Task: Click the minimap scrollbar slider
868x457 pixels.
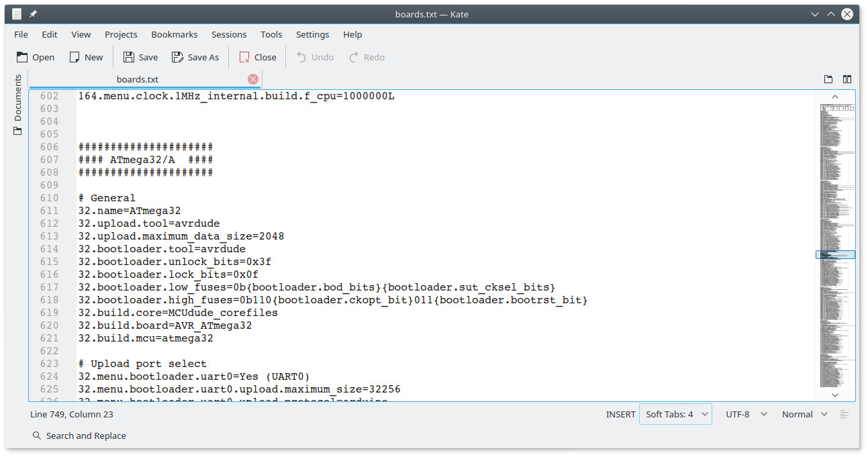Action: 835,255
